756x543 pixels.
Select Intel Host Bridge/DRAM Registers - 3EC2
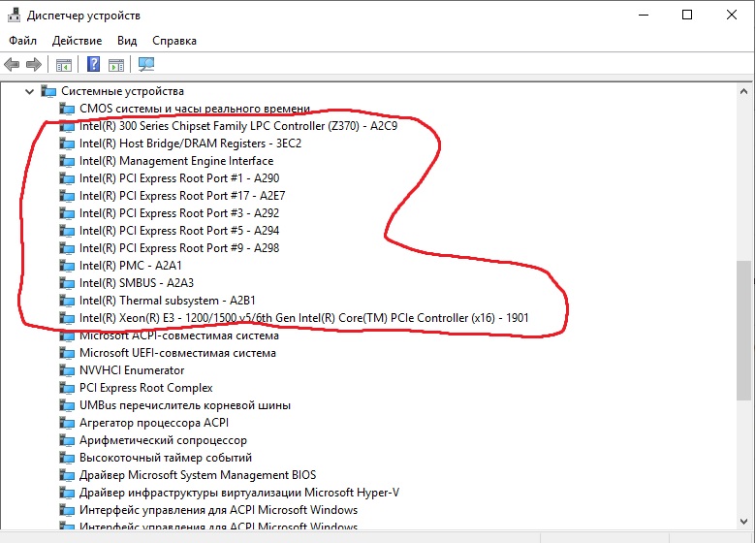click(x=190, y=144)
